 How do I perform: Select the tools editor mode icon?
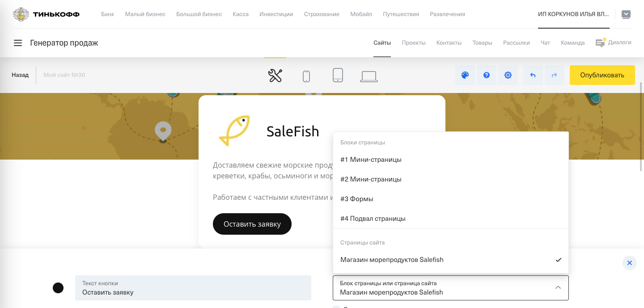(275, 76)
